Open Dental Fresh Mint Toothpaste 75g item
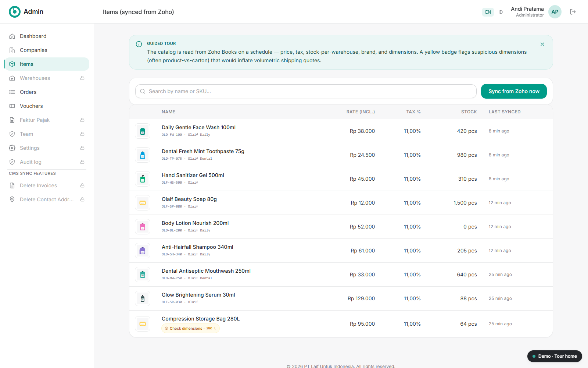 [203, 151]
